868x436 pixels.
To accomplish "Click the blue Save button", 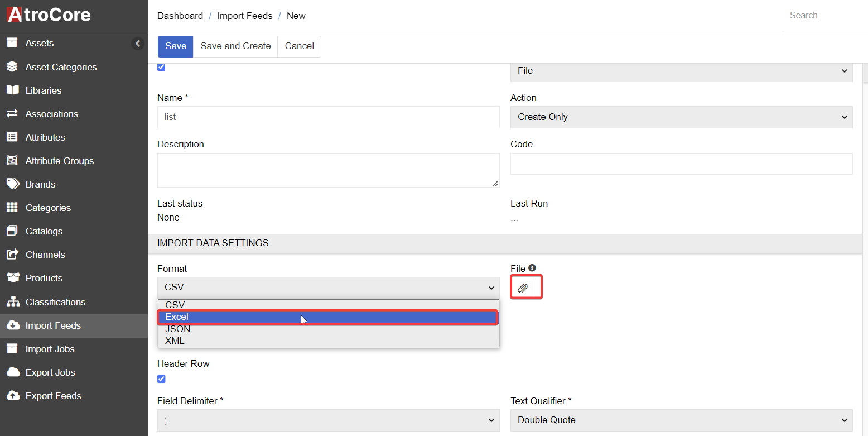I will point(175,46).
